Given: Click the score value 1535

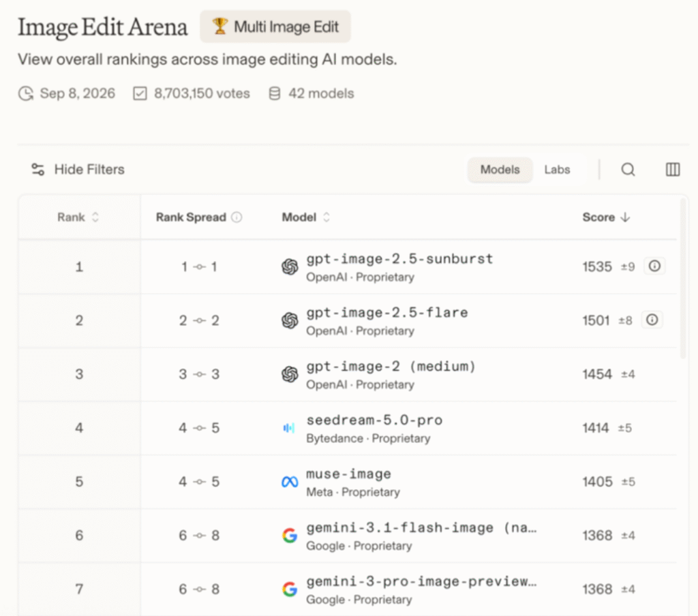Looking at the screenshot, I should click(x=597, y=266).
